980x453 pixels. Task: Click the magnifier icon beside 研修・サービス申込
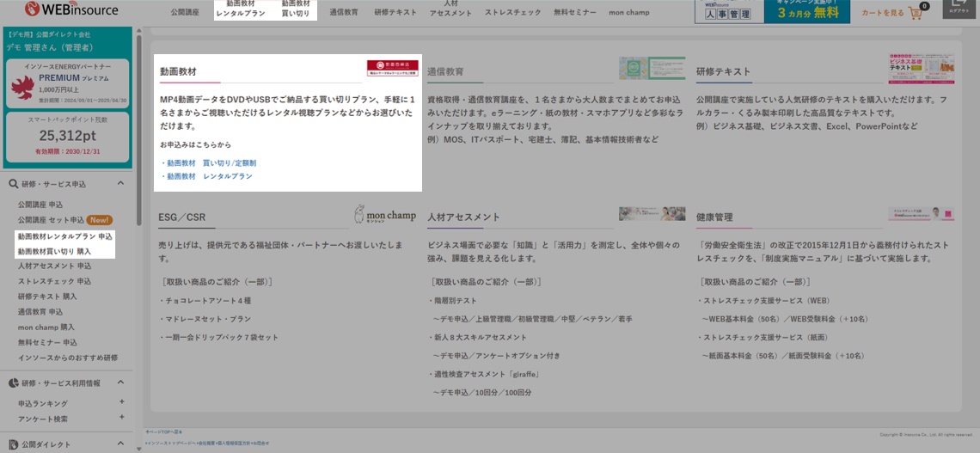(x=13, y=184)
